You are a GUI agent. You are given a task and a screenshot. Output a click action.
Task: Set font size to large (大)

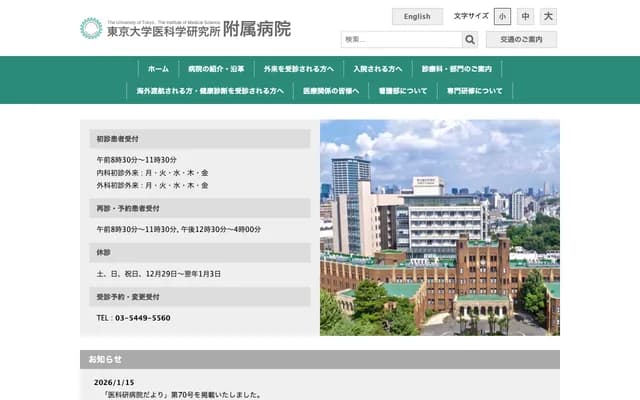pos(548,17)
